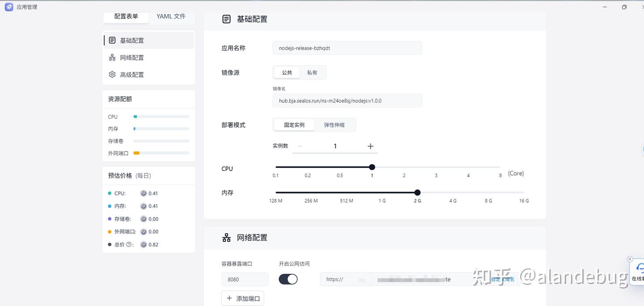Increase 实例数 with the plus control
Viewport: 644px width, 306px height.
(x=370, y=146)
